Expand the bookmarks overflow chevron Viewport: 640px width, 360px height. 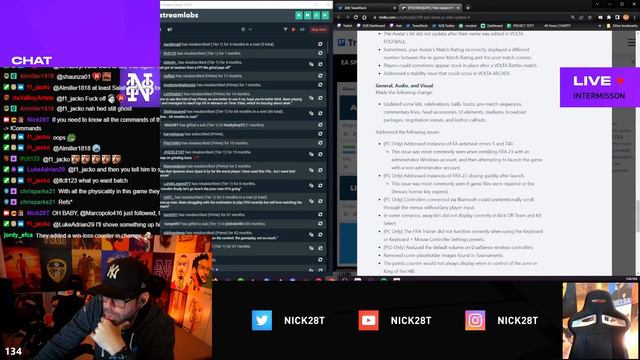coord(600,26)
